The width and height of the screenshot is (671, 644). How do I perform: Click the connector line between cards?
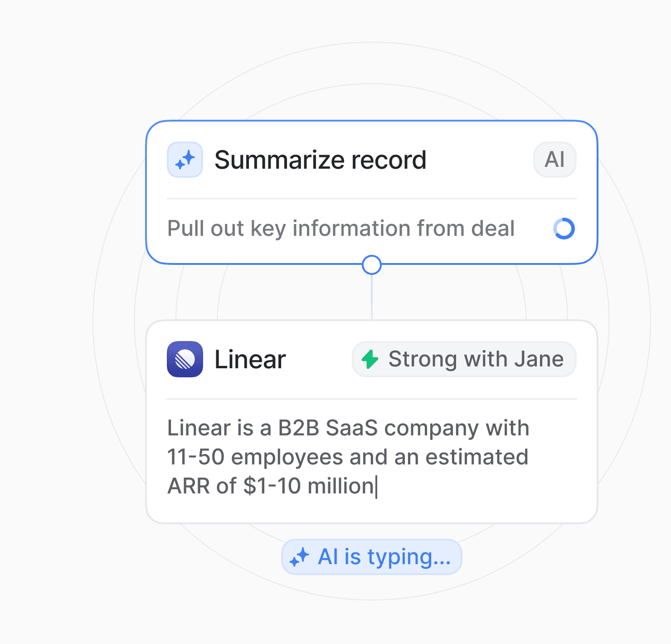(x=372, y=298)
